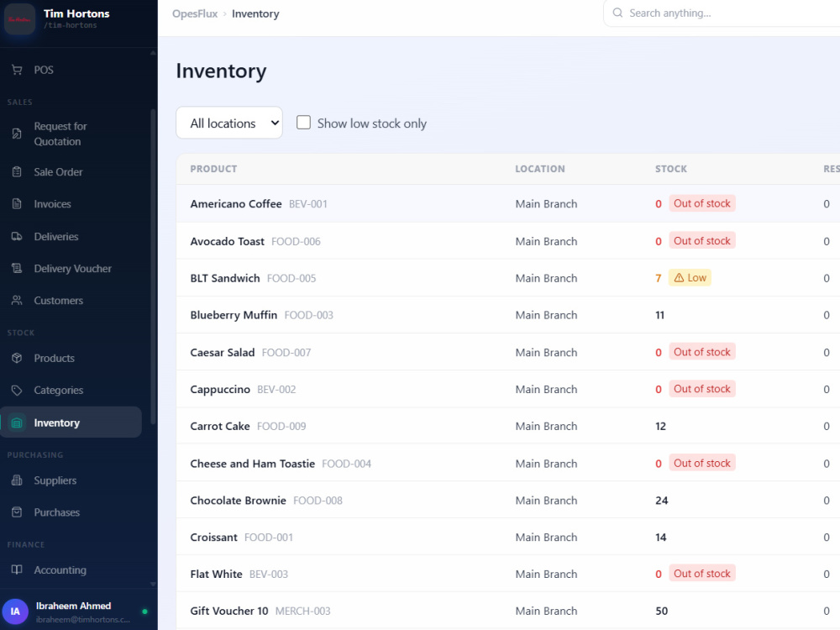Viewport: 840px width, 630px height.
Task: Click the OpesFlux breadcrumb link
Action: (195, 13)
